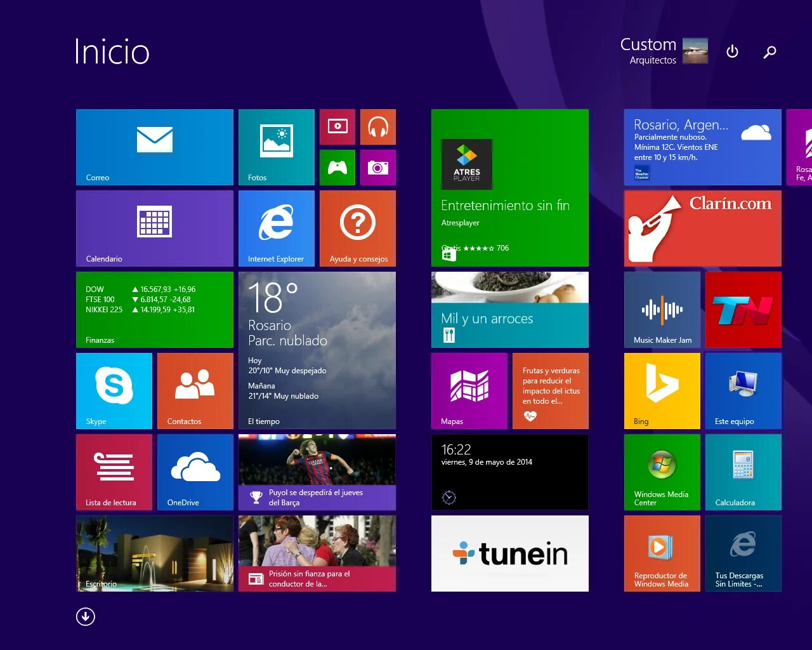Open the Escritorio desktop tile

coord(155,554)
